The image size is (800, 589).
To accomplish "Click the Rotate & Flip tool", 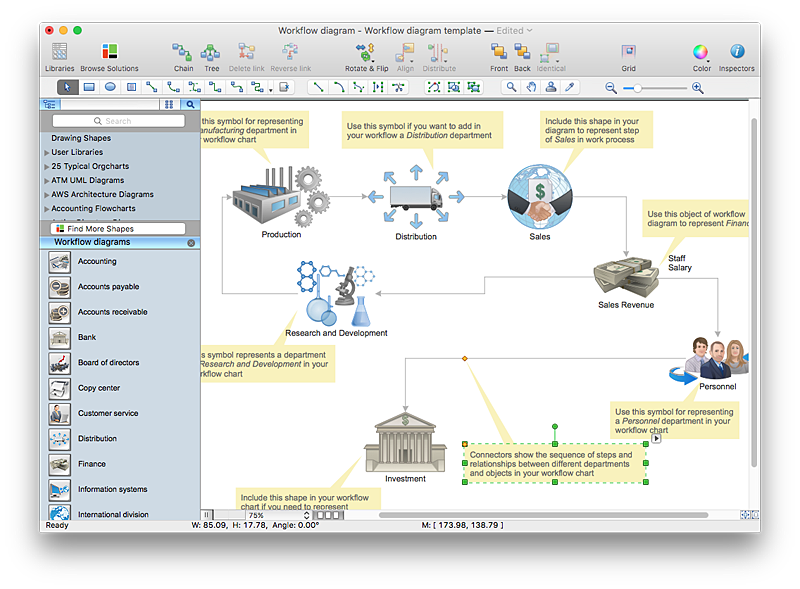I will 365,53.
